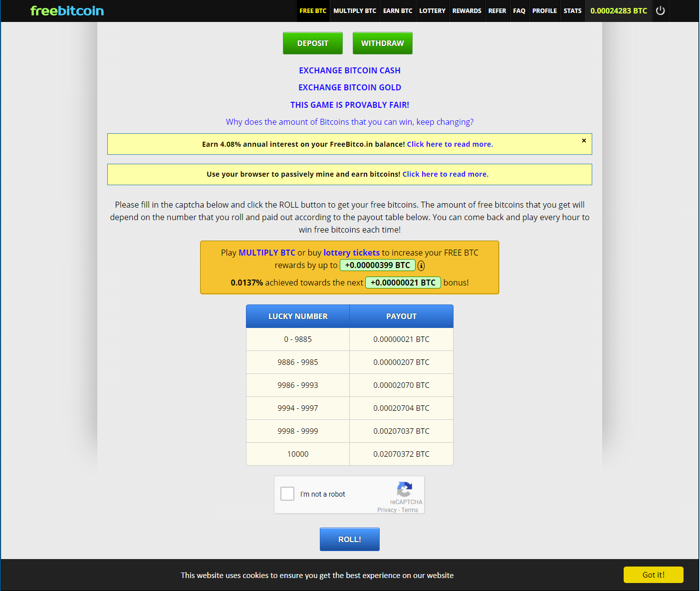Click the +0.00000399 BTC reward badge
The width and height of the screenshot is (700, 591).
point(378,265)
